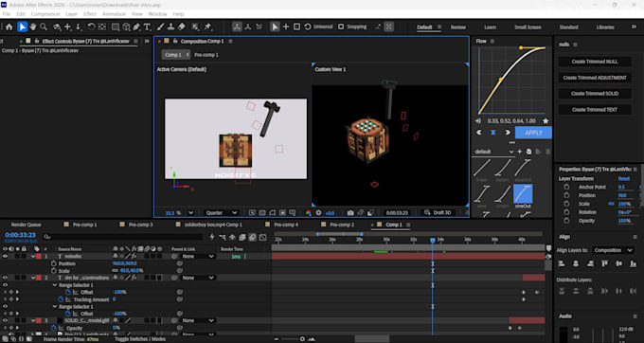The image size is (644, 343).
Task: Click the current time indicator playhead
Action: coord(433,241)
